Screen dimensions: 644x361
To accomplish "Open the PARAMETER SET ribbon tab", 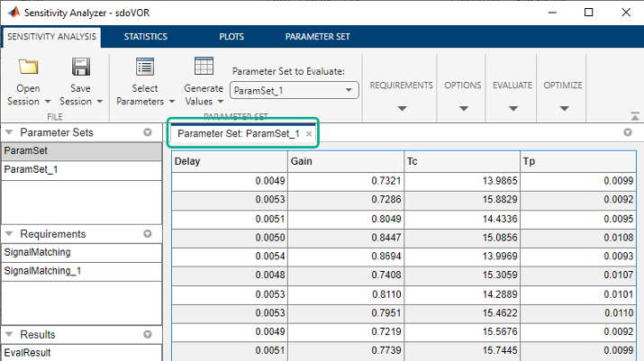I will coord(317,37).
